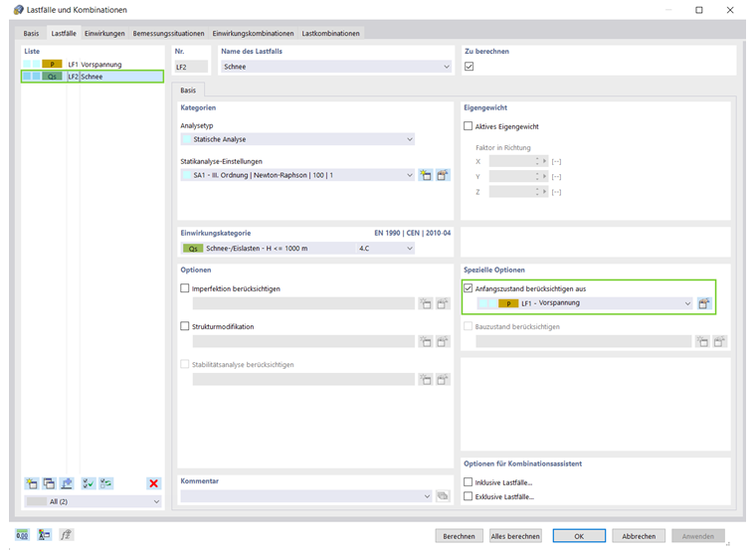Switch to Lastfälle tab
The width and height of the screenshot is (756, 553).
[64, 33]
